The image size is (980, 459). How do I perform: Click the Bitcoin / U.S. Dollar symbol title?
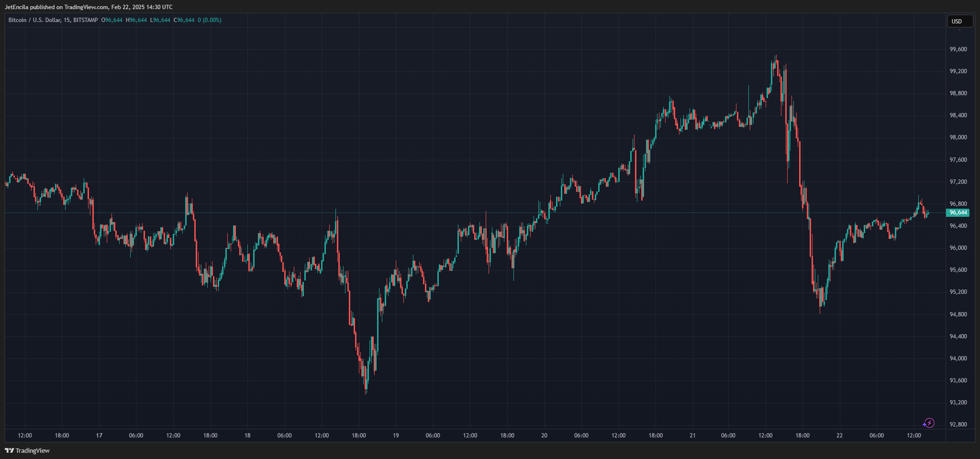[x=33, y=20]
